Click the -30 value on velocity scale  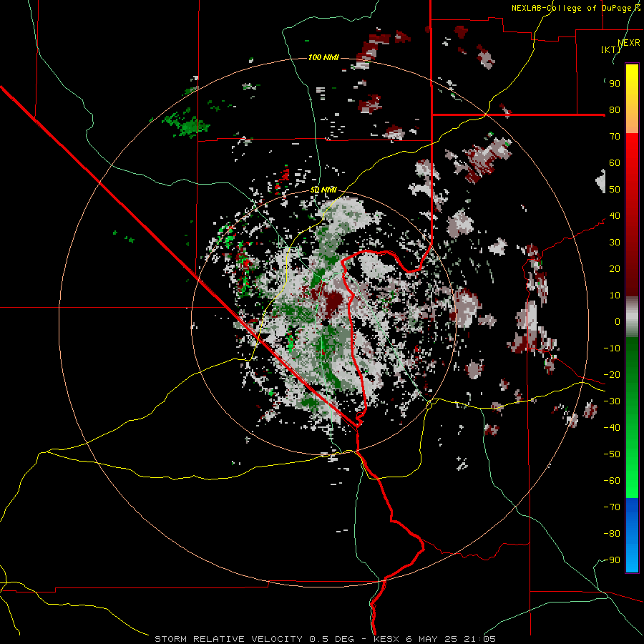tap(612, 401)
